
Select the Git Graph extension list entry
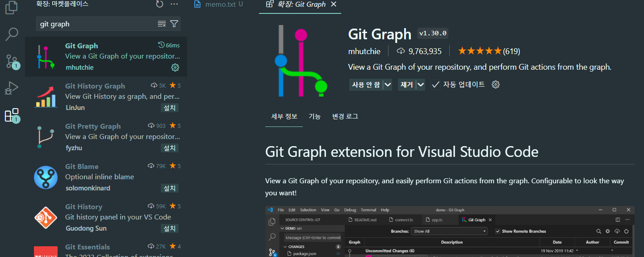click(106, 57)
